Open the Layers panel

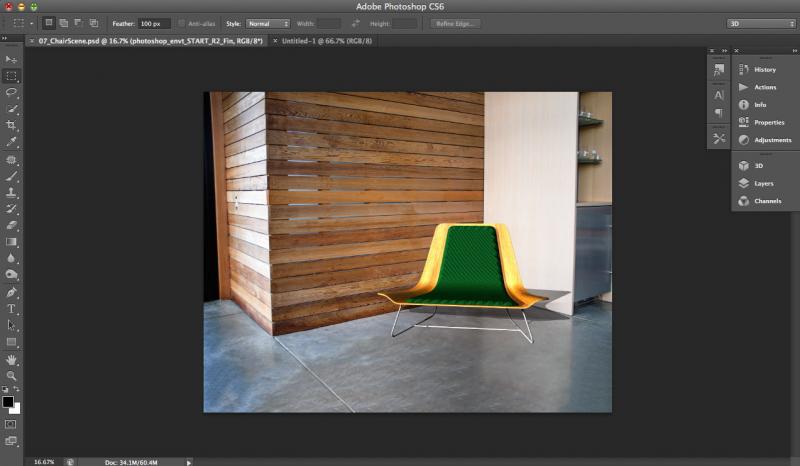tap(763, 183)
